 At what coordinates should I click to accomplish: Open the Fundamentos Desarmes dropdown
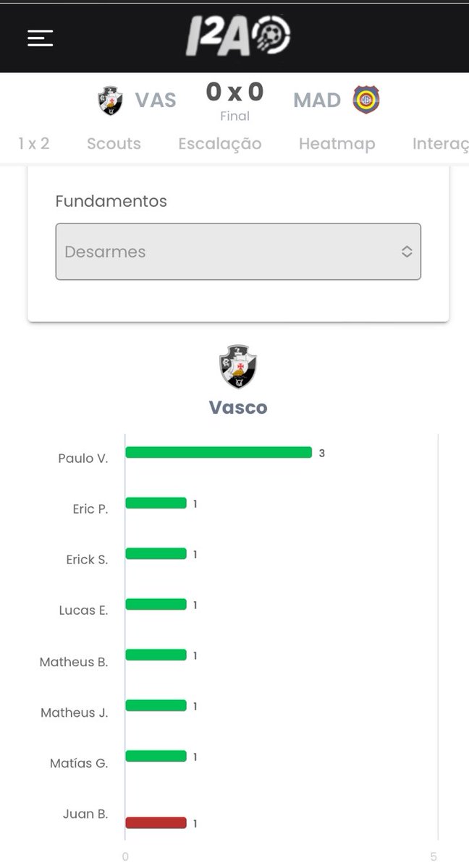238,252
